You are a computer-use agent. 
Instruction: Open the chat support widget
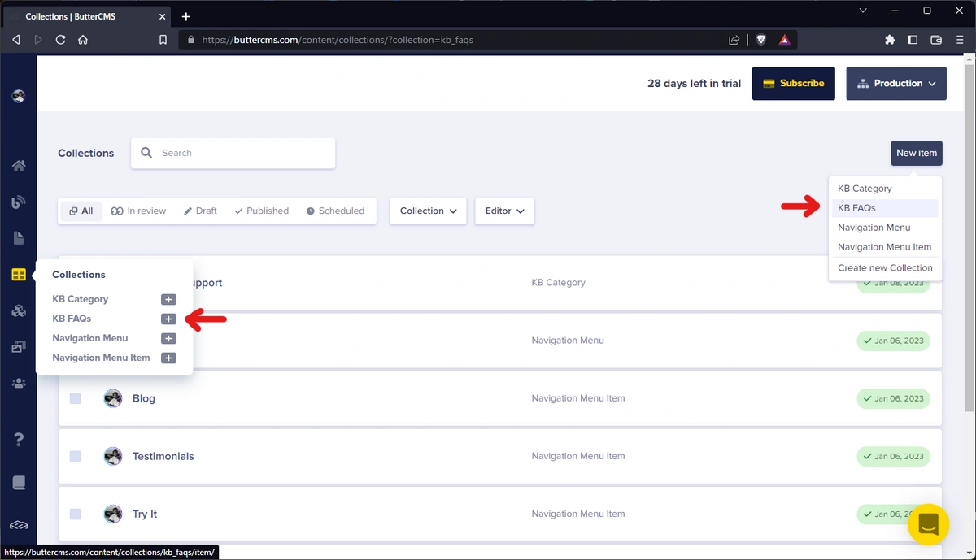928,524
